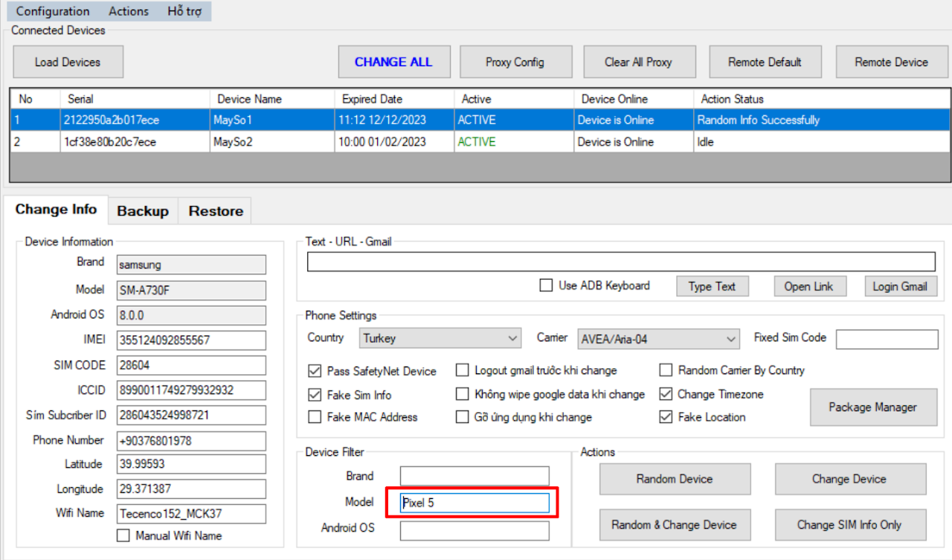Open the Carrier dropdown AVEA/Aria-04
Viewport: 952px width, 560px height.
[x=658, y=339]
